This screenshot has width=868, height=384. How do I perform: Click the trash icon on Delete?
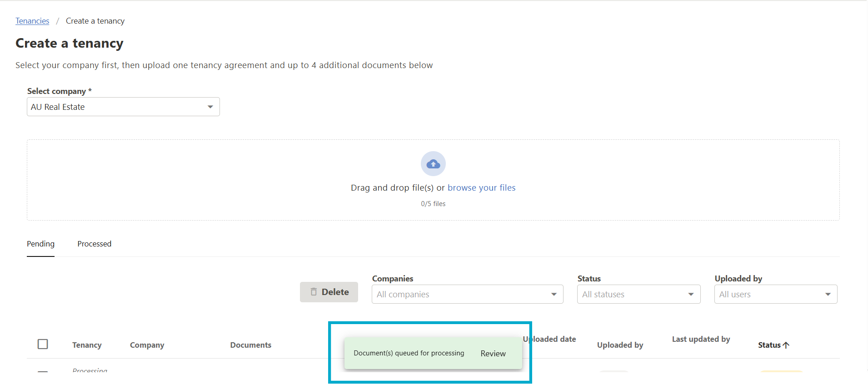314,292
